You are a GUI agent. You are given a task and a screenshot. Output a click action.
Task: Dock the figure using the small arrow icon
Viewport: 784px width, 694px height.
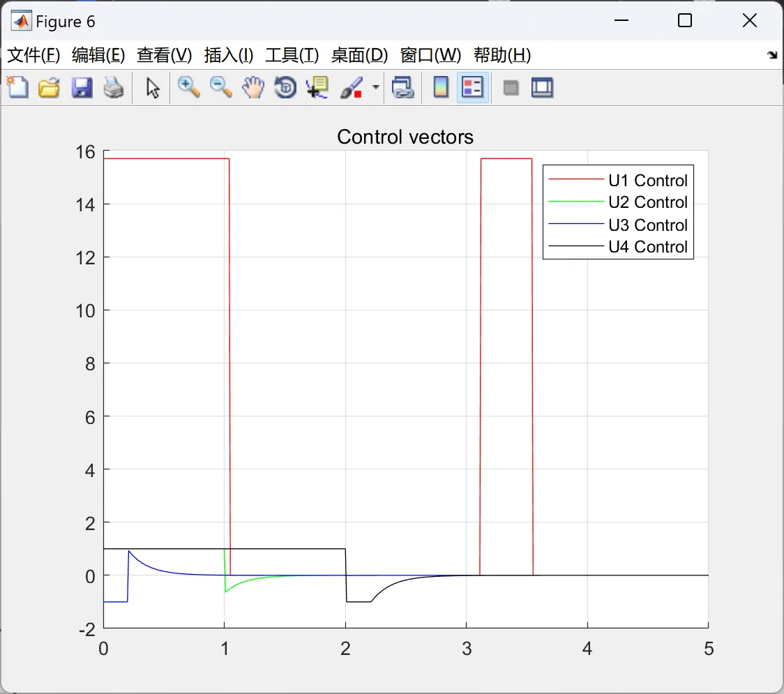[772, 55]
